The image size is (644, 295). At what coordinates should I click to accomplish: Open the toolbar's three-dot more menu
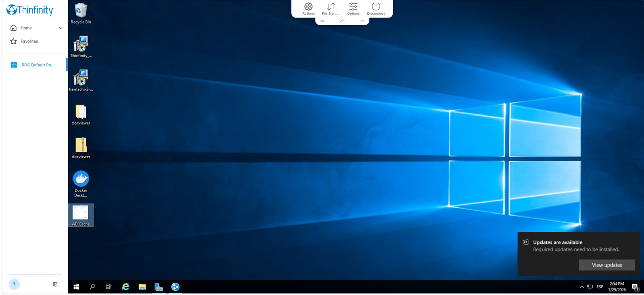tap(362, 21)
